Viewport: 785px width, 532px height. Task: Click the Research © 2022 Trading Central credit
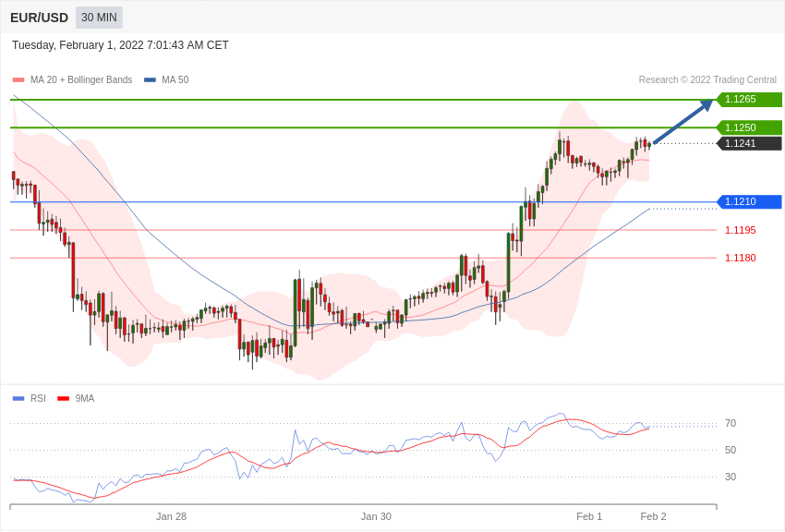pos(707,80)
